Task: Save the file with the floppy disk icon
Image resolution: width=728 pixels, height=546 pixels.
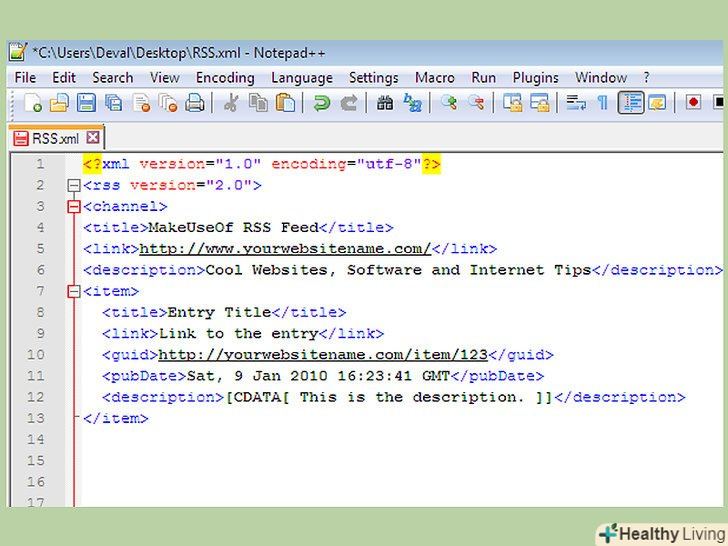Action: (86, 103)
